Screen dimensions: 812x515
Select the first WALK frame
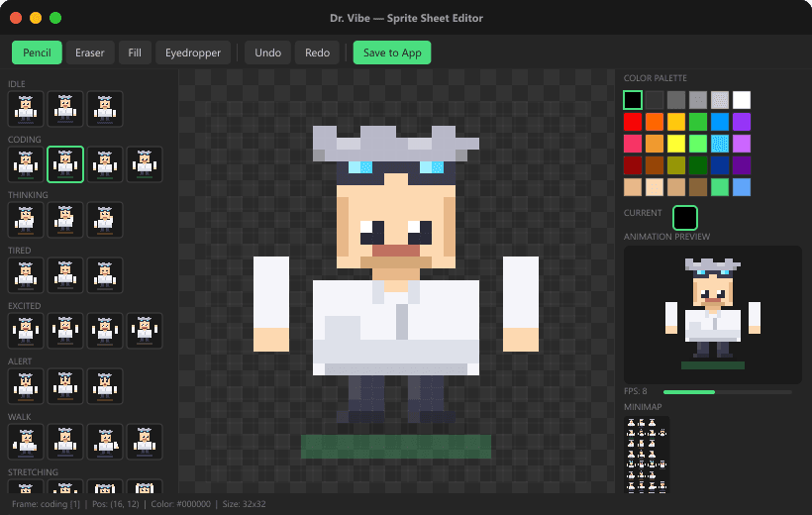[26, 442]
